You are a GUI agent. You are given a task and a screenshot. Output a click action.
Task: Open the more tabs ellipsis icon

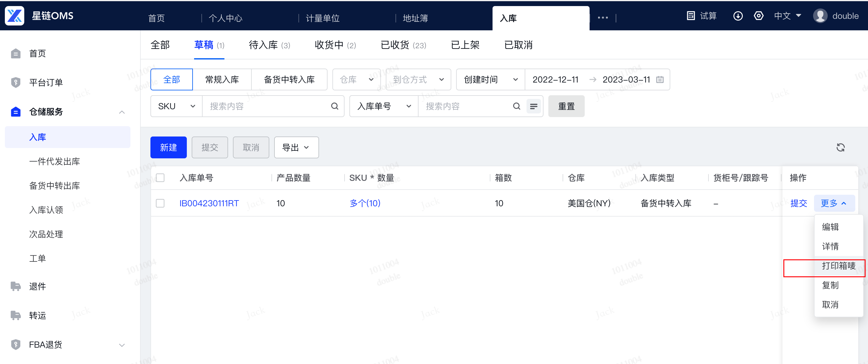pyautogui.click(x=603, y=18)
